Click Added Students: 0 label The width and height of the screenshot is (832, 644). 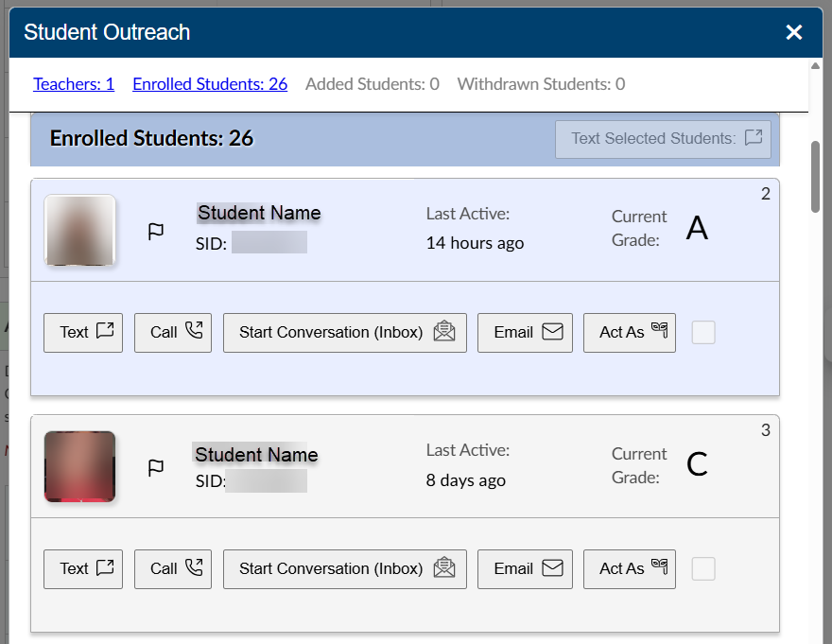point(372,83)
